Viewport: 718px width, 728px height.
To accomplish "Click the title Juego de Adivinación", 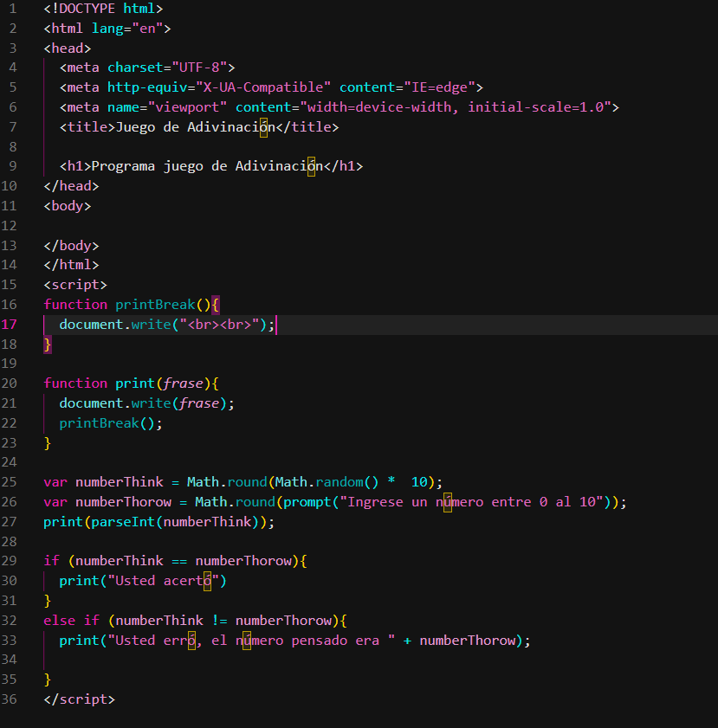I will [199, 127].
